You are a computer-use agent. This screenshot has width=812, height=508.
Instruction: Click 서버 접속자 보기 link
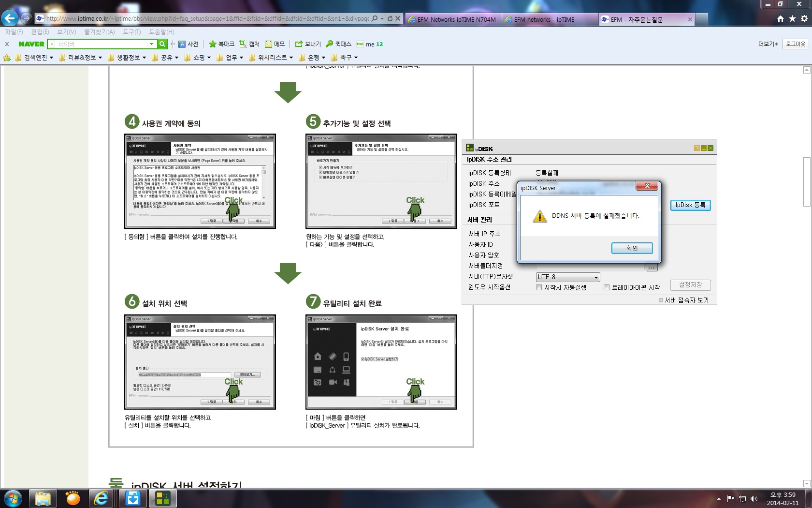point(686,300)
